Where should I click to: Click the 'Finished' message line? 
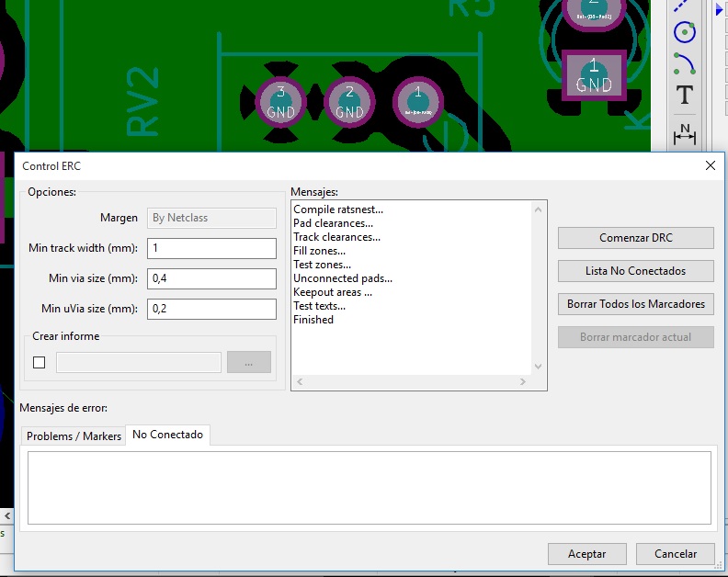313,320
